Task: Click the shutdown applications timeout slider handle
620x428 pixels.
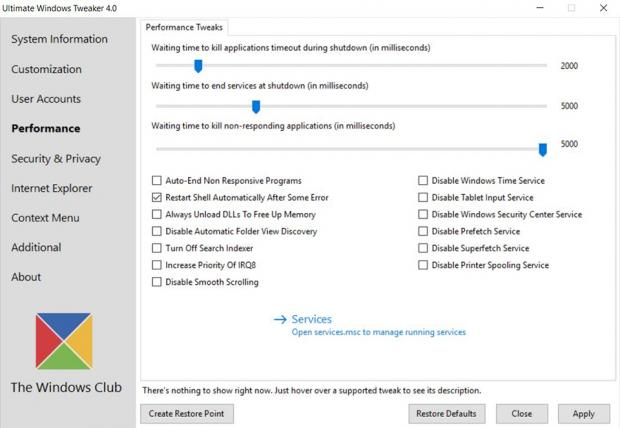Action: point(198,66)
